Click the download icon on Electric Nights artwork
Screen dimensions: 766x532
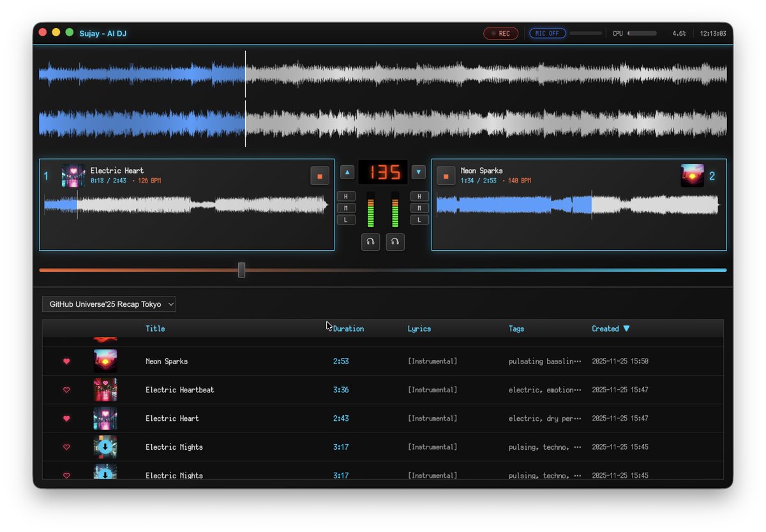[105, 447]
